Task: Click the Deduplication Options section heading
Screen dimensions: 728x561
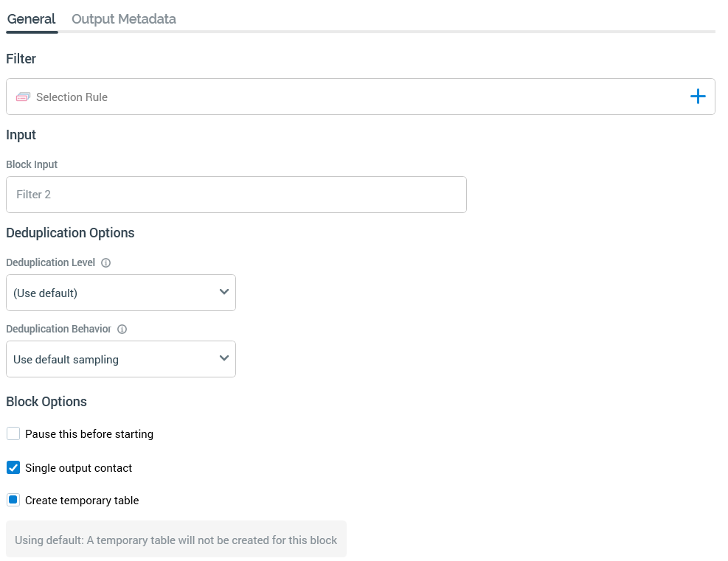Action: pyautogui.click(x=70, y=233)
